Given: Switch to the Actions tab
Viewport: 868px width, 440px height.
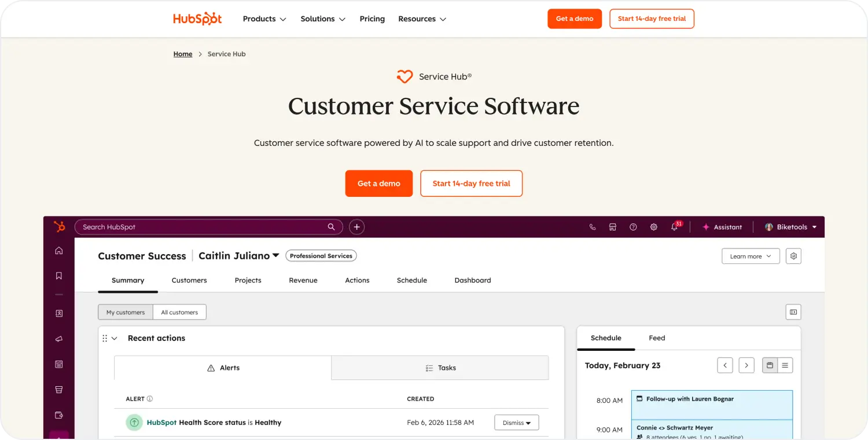Looking at the screenshot, I should pos(357,280).
